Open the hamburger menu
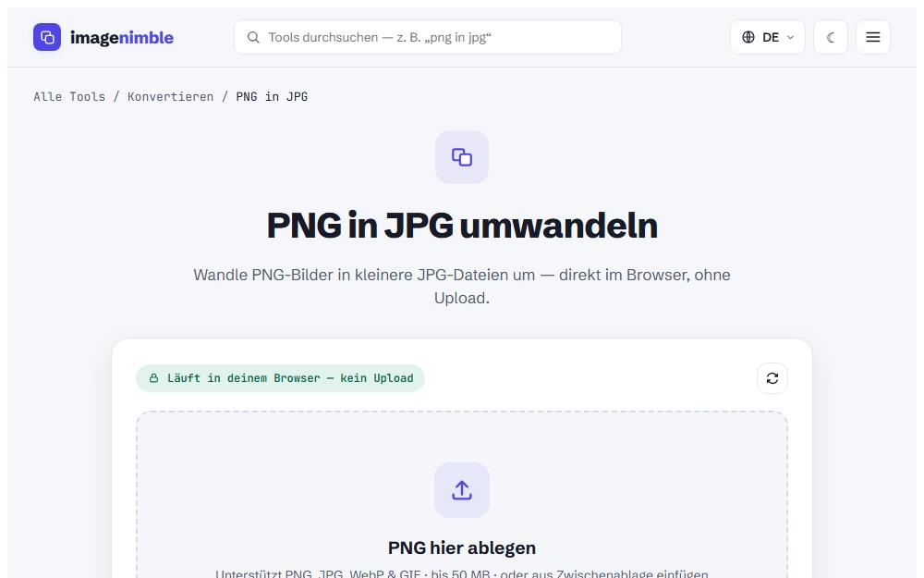This screenshot has height=578, width=924. pyautogui.click(x=873, y=37)
